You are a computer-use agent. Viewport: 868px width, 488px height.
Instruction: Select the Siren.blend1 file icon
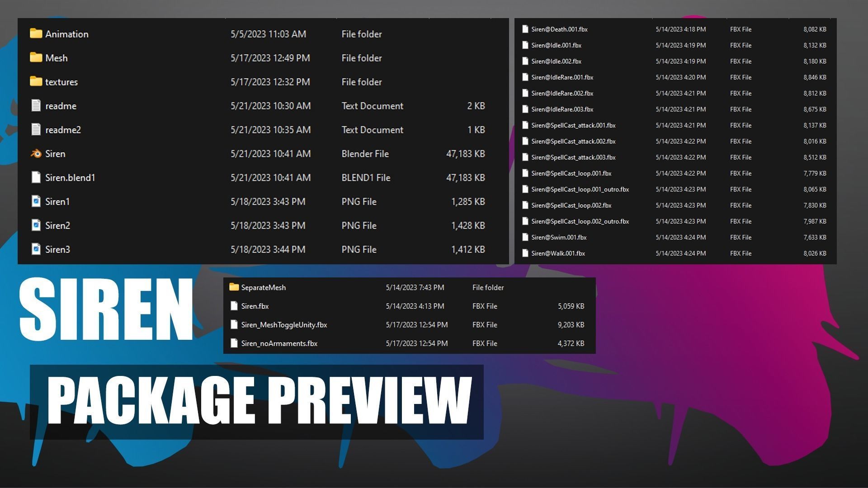pos(36,178)
